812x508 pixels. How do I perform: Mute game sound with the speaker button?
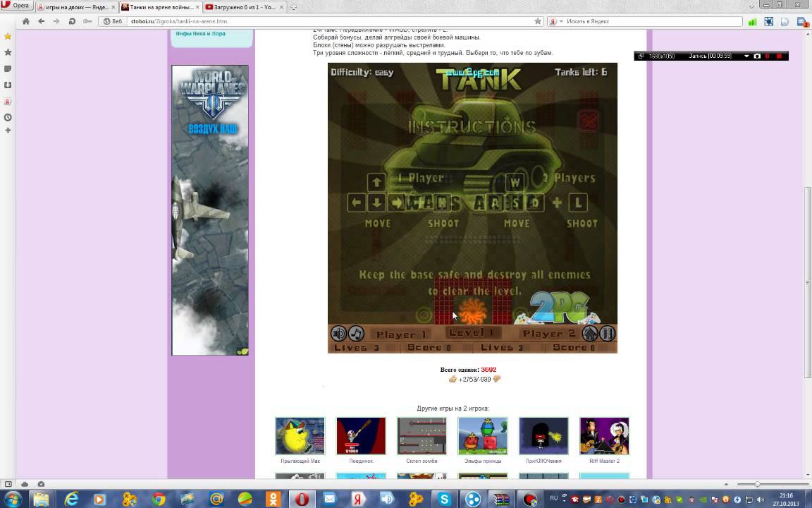click(338, 333)
